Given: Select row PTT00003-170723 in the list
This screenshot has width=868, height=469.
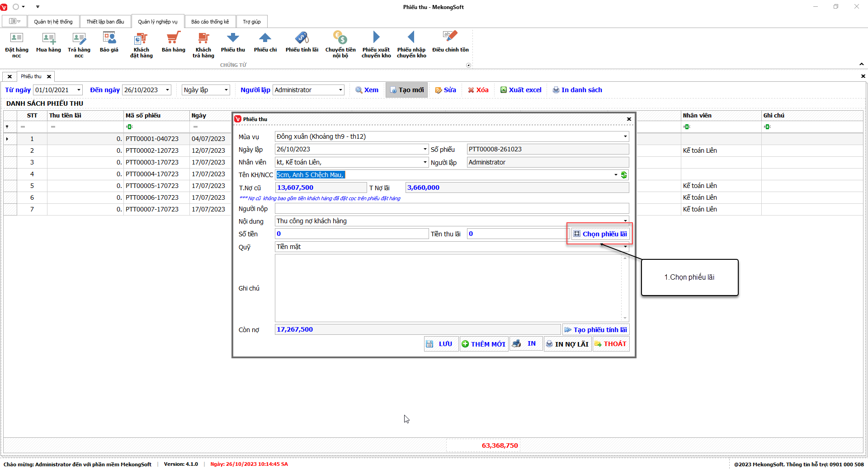Looking at the screenshot, I should coord(152,162).
